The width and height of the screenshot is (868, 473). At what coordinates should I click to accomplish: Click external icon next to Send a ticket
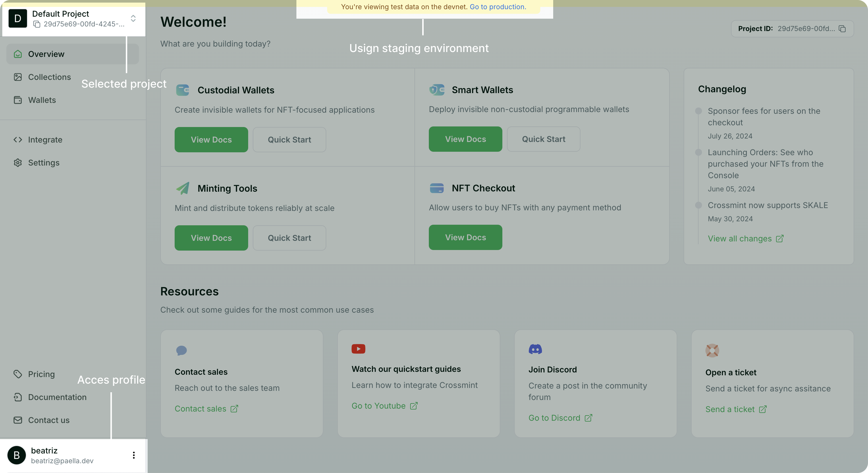763,409
